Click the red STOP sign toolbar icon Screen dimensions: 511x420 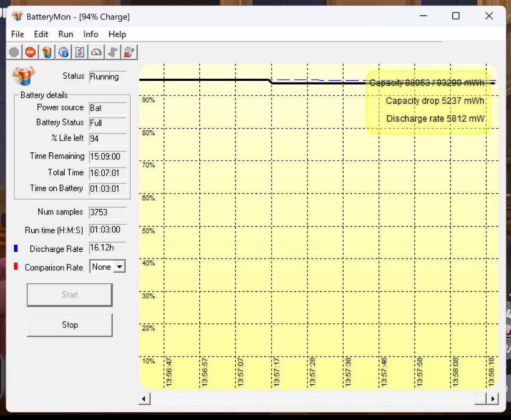pyautogui.click(x=30, y=52)
